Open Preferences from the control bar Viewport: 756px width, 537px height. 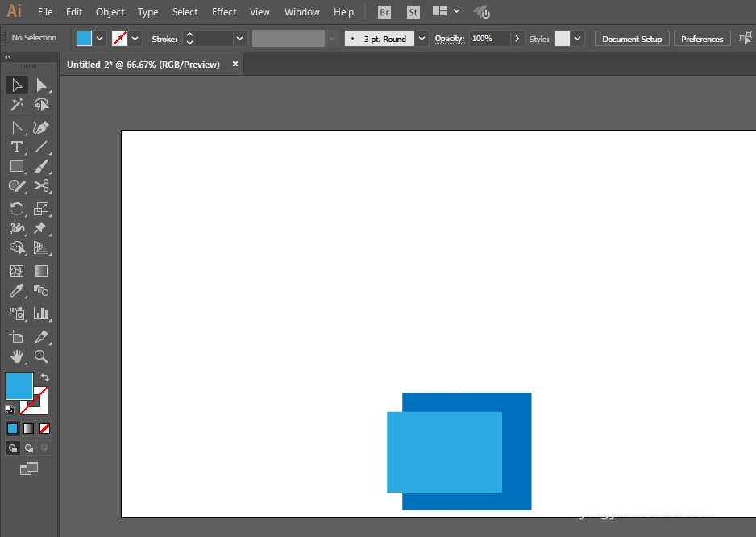[701, 39]
